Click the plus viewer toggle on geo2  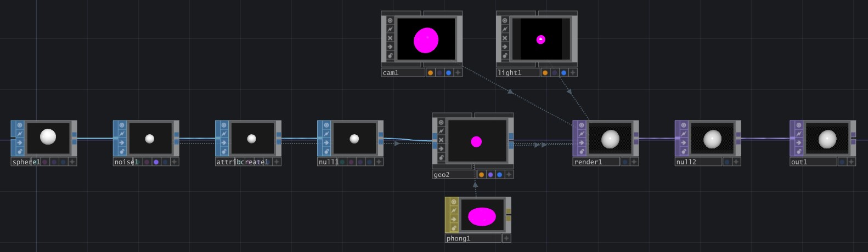509,175
